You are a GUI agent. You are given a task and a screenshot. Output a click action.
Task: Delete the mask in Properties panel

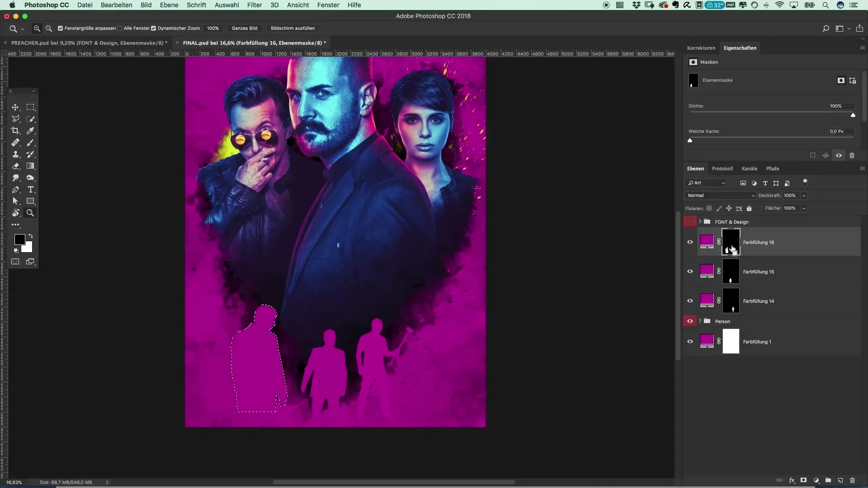click(852, 155)
